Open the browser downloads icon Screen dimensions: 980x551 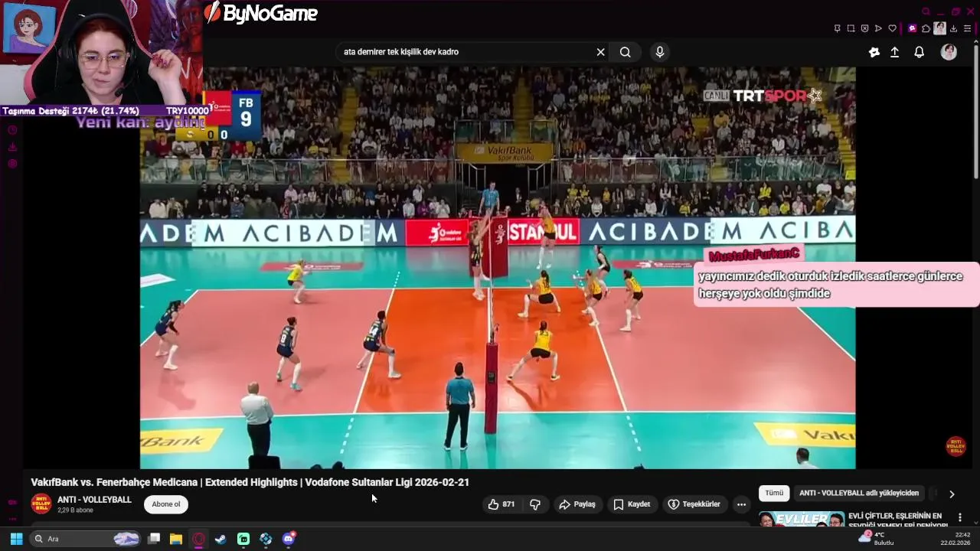(953, 28)
